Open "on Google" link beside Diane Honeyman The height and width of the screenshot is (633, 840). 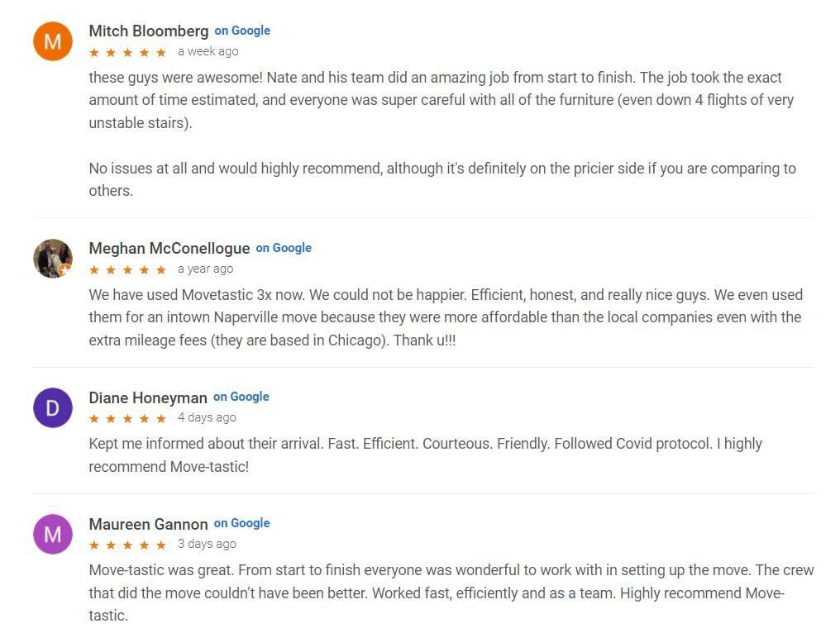(241, 397)
